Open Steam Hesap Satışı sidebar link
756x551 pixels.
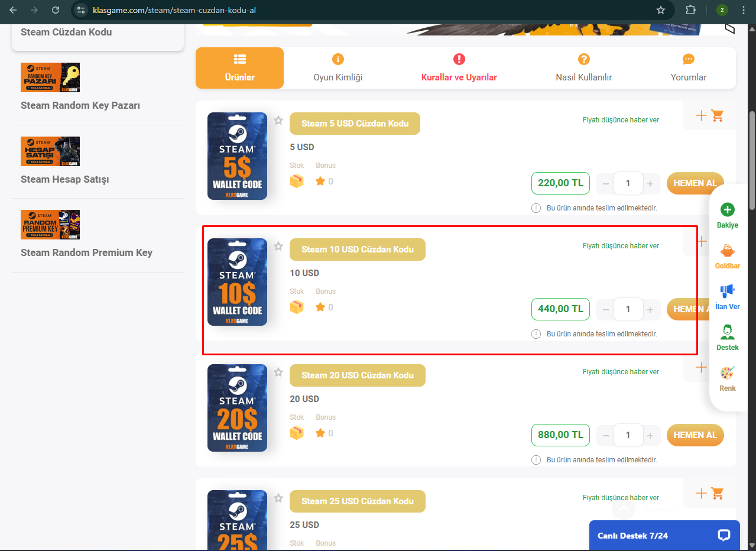click(65, 180)
